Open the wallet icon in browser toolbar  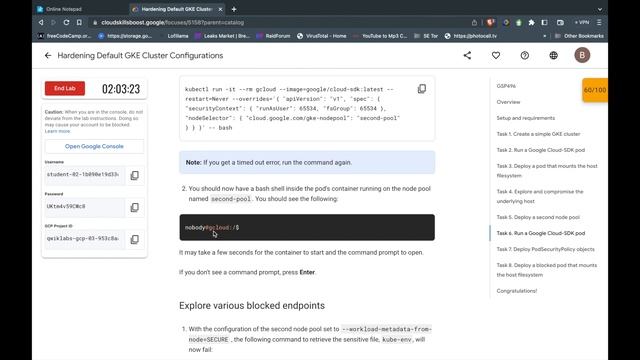(x=560, y=22)
